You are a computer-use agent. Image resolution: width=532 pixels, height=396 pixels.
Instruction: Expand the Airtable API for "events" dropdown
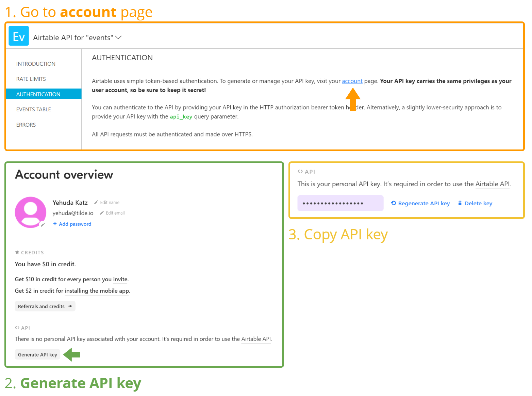118,37
